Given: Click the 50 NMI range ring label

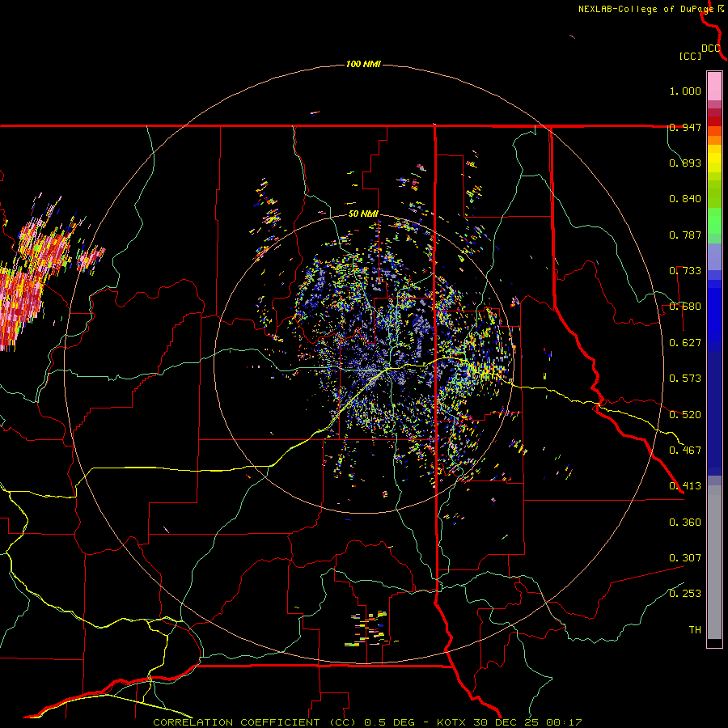Looking at the screenshot, I should pos(363,214).
